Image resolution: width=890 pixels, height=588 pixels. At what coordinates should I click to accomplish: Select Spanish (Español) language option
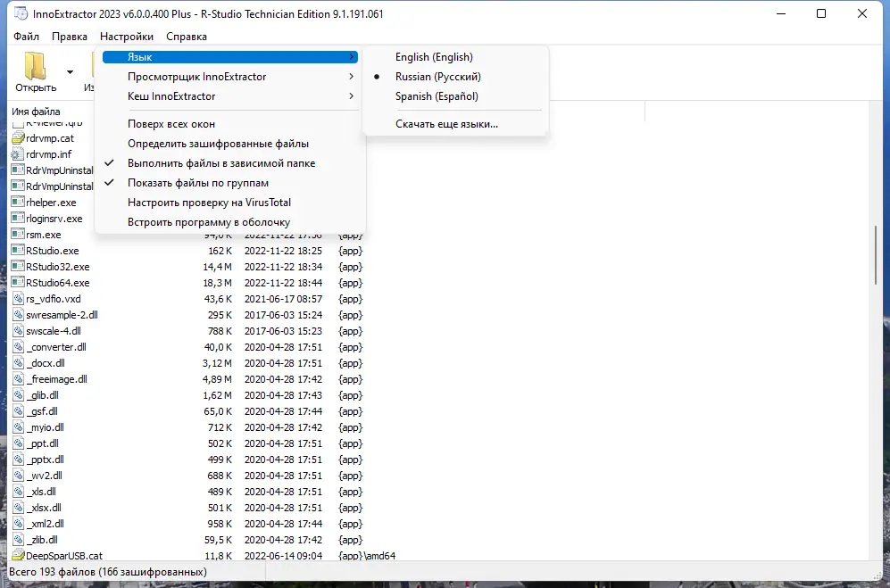point(456,96)
